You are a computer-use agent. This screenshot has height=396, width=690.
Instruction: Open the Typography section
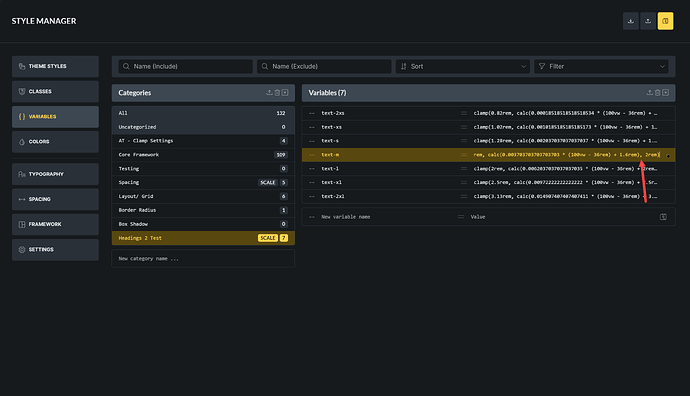55,174
